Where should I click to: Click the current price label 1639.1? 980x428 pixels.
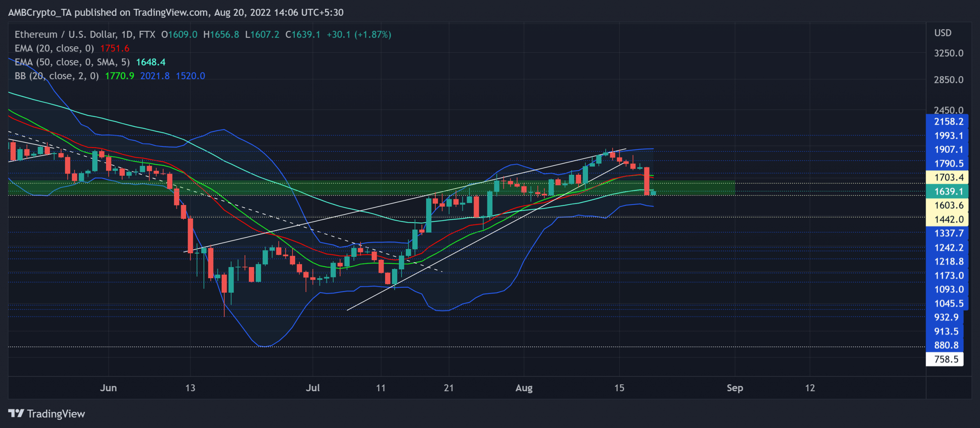tap(947, 191)
